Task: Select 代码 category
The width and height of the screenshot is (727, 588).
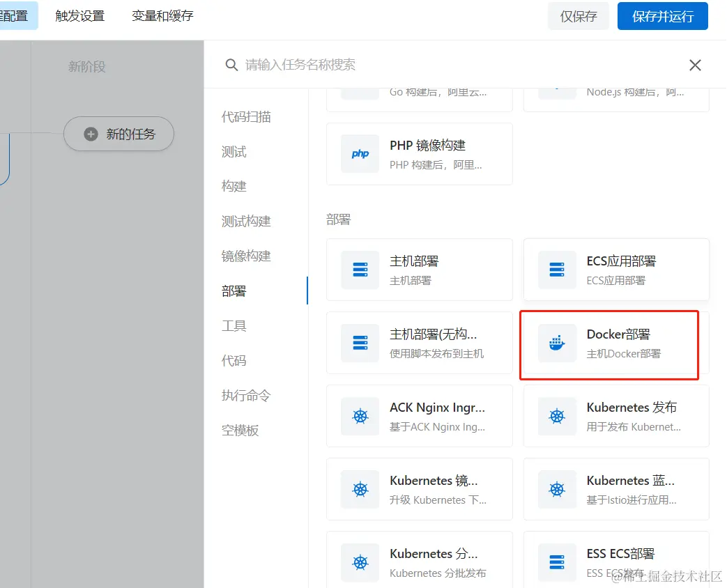Action: coord(234,360)
